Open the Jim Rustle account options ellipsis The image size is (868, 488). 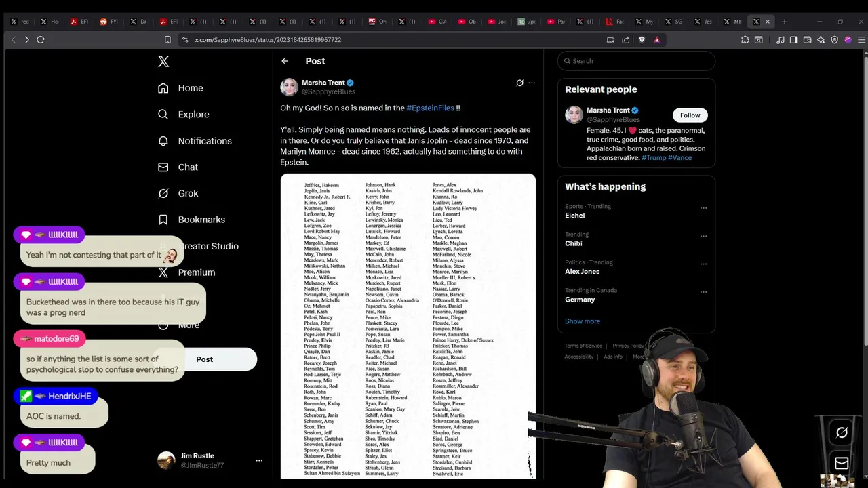[258, 460]
